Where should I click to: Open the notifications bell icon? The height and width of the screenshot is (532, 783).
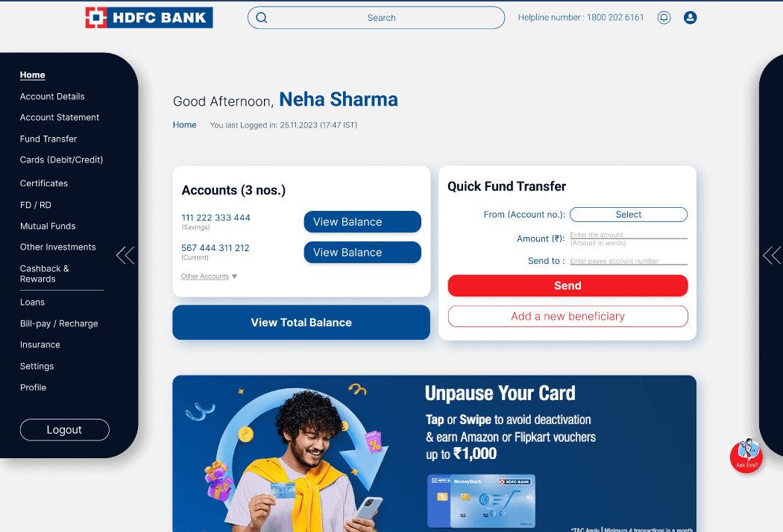coord(664,17)
